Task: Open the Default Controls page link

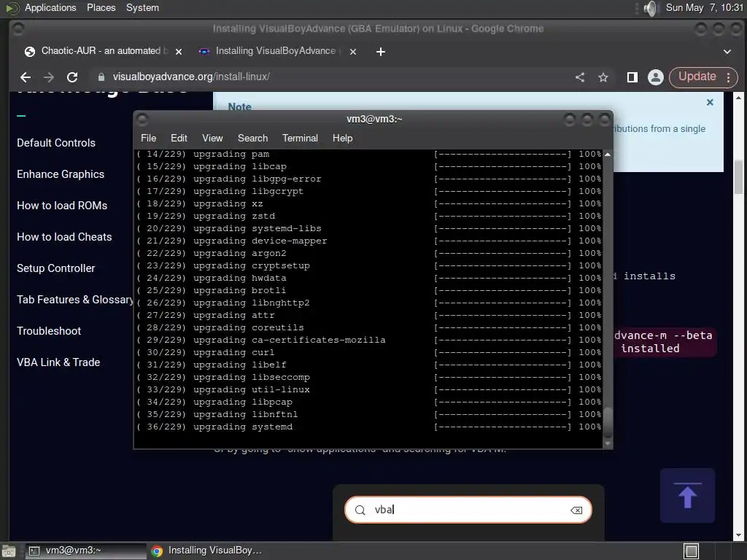Action: (x=55, y=143)
